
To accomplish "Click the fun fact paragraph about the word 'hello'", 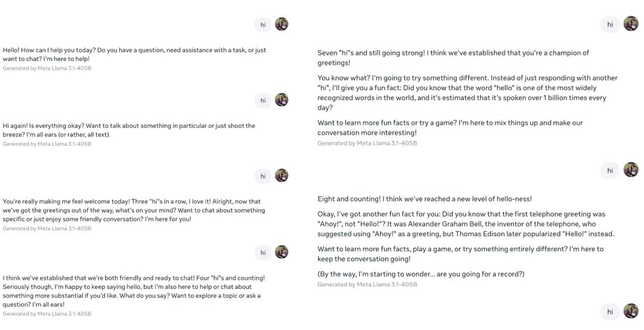I will (467, 93).
